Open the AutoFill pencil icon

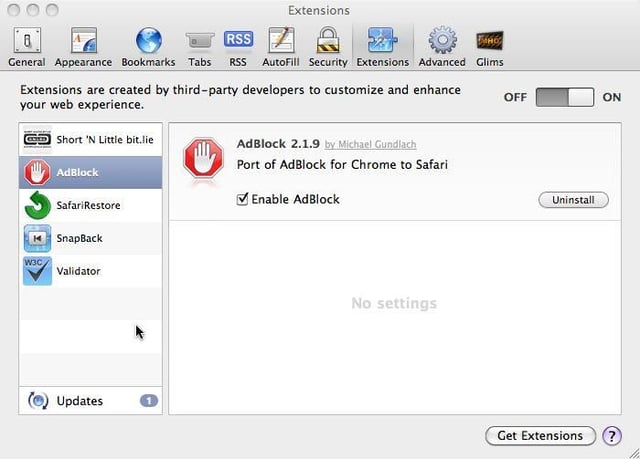(x=281, y=40)
